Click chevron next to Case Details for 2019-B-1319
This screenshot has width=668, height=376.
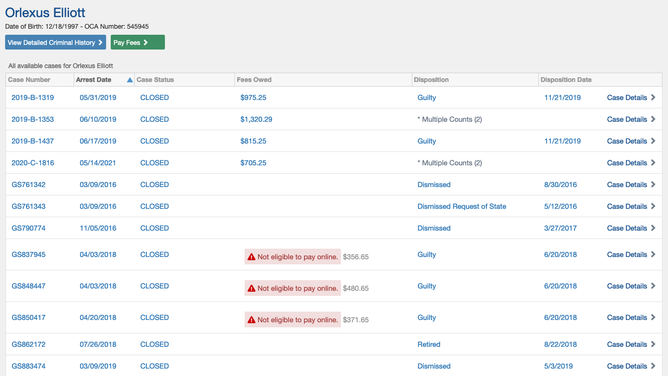pyautogui.click(x=653, y=98)
